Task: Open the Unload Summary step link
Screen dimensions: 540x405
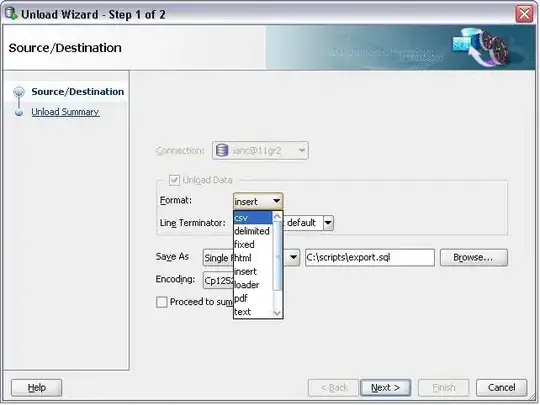Action: (65, 112)
